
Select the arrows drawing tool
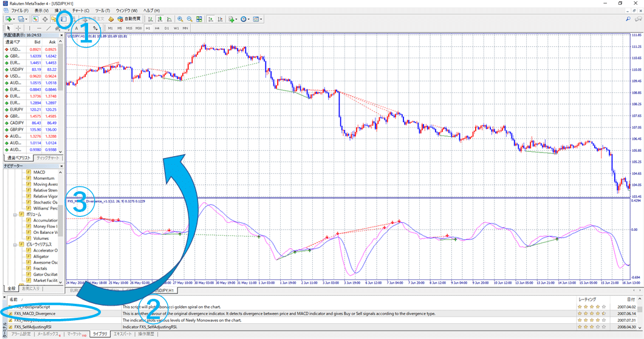click(95, 29)
